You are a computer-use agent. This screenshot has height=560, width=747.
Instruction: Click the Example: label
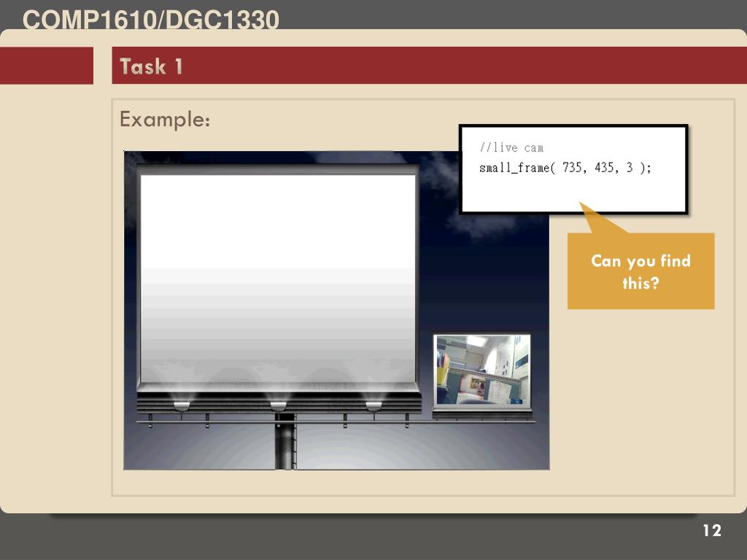[165, 120]
